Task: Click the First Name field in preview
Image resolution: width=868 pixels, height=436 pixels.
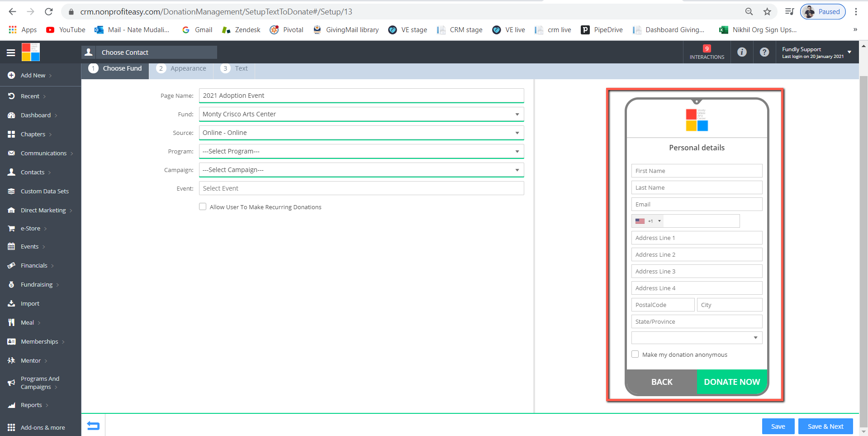Action: (x=697, y=171)
